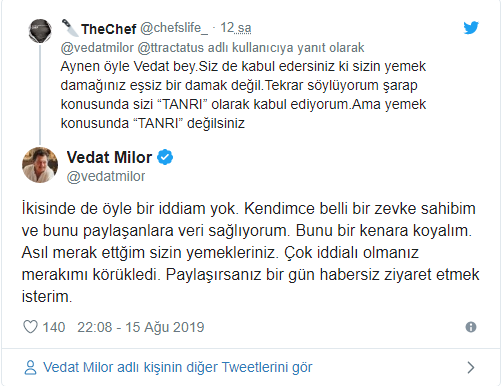Expand footer with right chevron arrow
This screenshot has height=386, width=504.
(471, 367)
